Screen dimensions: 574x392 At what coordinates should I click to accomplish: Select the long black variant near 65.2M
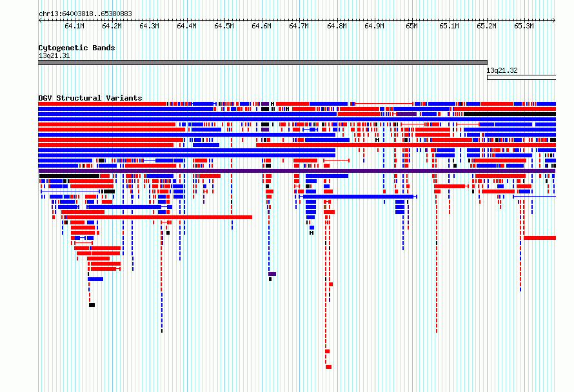tap(510, 114)
